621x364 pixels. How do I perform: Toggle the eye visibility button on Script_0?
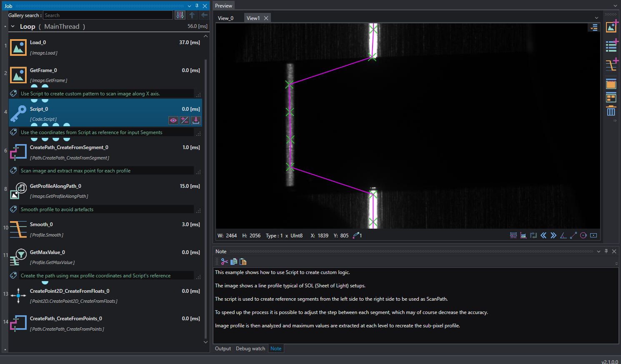pos(173,120)
